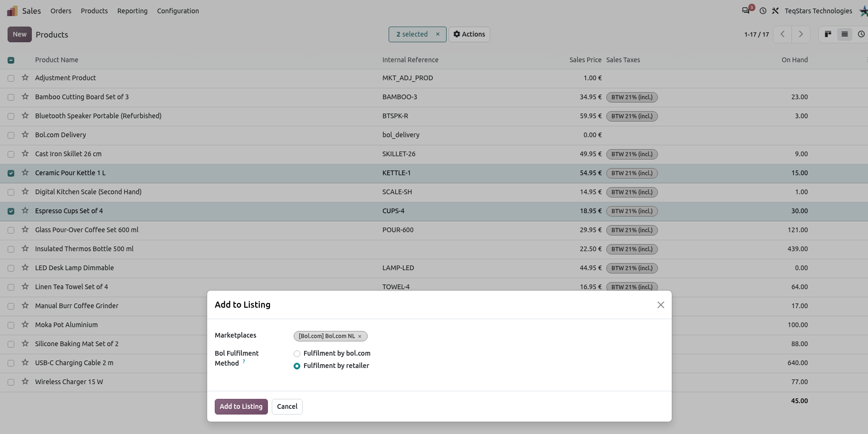Switch to Kanban view
The width and height of the screenshot is (868, 434).
828,34
